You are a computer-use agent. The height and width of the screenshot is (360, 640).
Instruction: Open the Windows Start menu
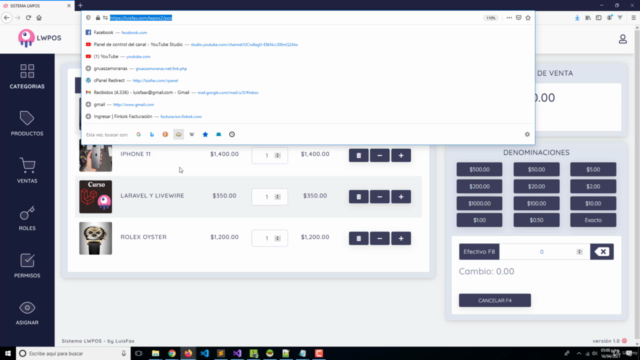(8, 353)
